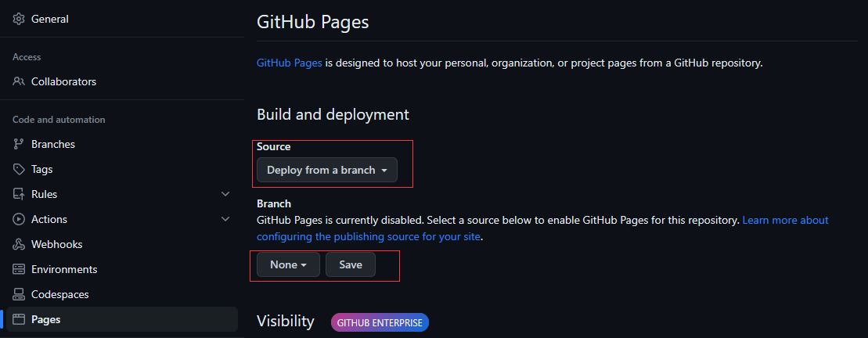Viewport: 868px width, 338px height.
Task: Click the Pages browser icon
Action: (19, 319)
